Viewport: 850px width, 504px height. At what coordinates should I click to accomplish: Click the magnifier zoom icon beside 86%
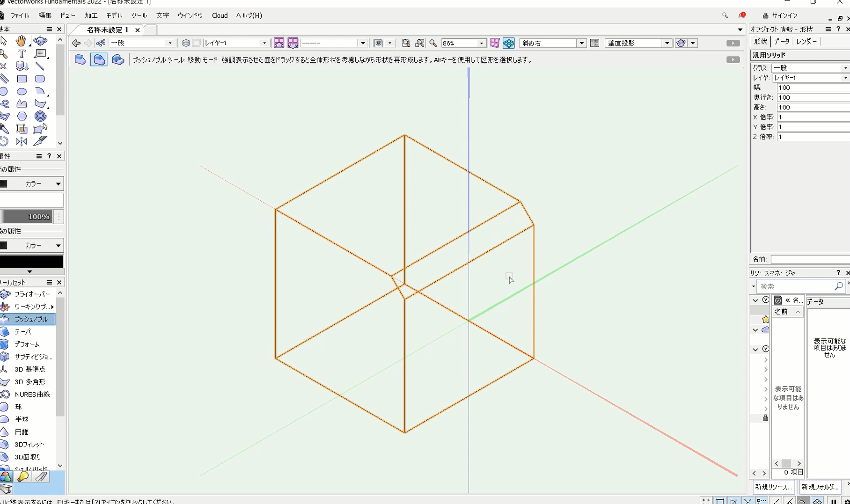(x=433, y=43)
